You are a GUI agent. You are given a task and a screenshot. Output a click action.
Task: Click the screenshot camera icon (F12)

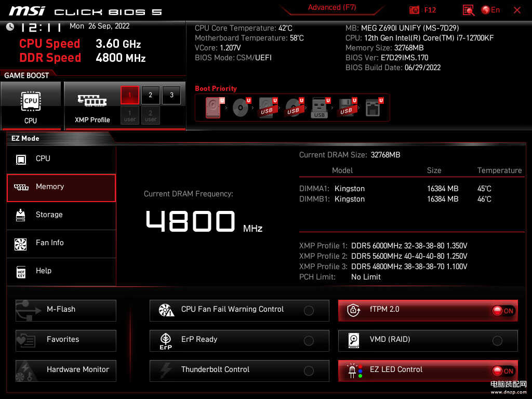coord(414,10)
